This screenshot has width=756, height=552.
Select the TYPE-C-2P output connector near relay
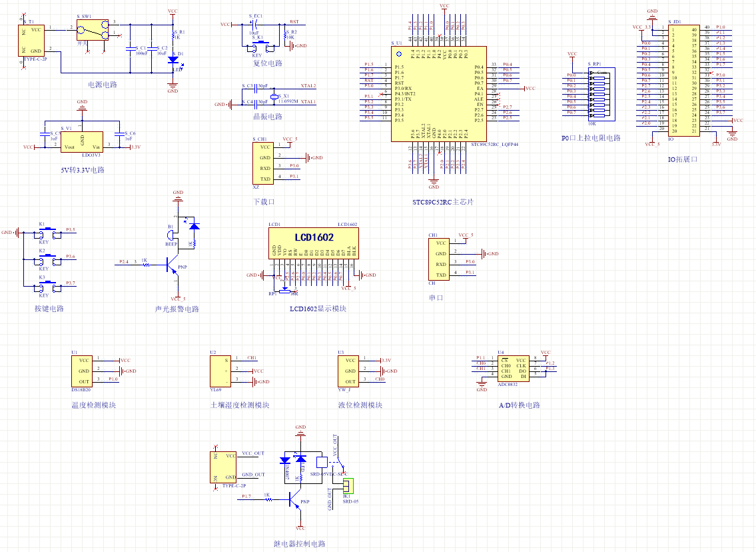pyautogui.click(x=223, y=467)
